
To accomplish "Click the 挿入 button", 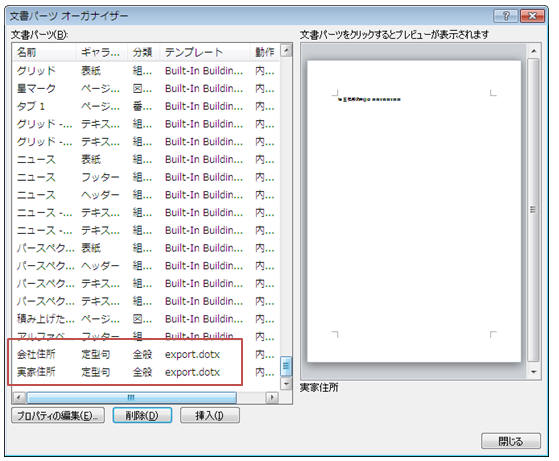I will coord(210,416).
